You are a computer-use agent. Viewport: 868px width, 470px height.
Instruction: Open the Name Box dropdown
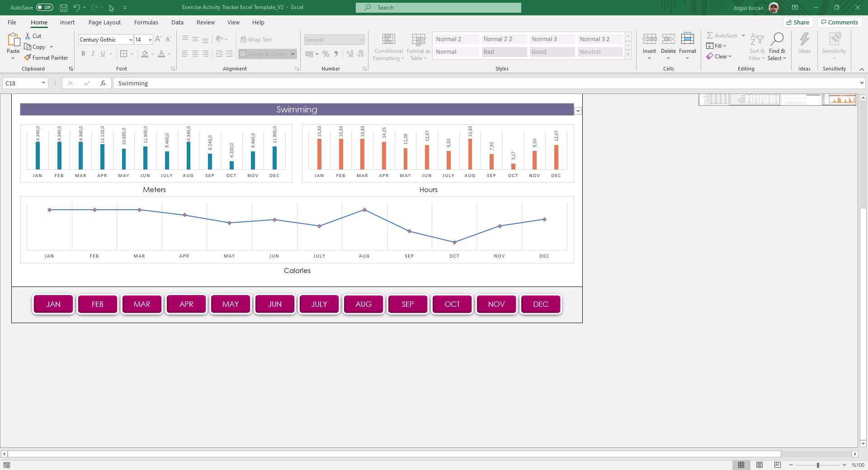click(x=44, y=83)
